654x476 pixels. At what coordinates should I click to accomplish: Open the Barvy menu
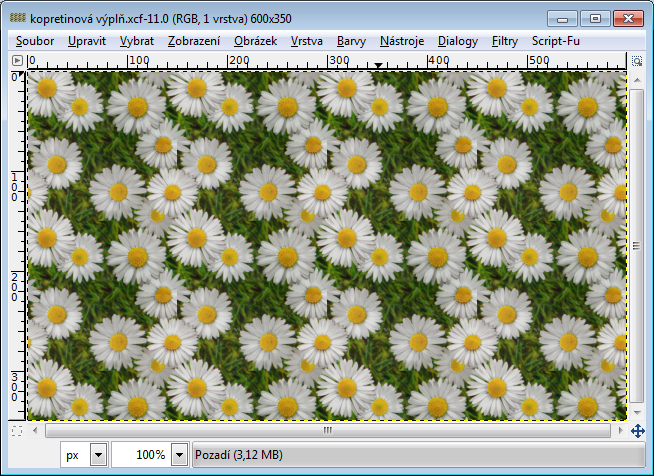[x=351, y=41]
